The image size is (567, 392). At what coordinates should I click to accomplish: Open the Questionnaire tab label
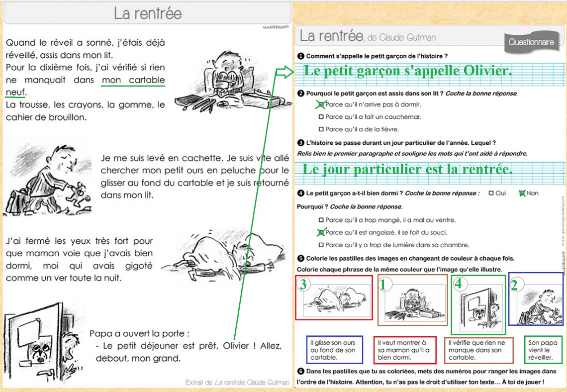(x=531, y=42)
